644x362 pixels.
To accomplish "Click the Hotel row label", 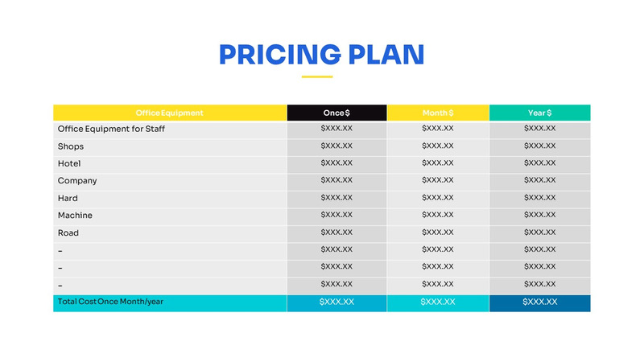I will pyautogui.click(x=69, y=163).
